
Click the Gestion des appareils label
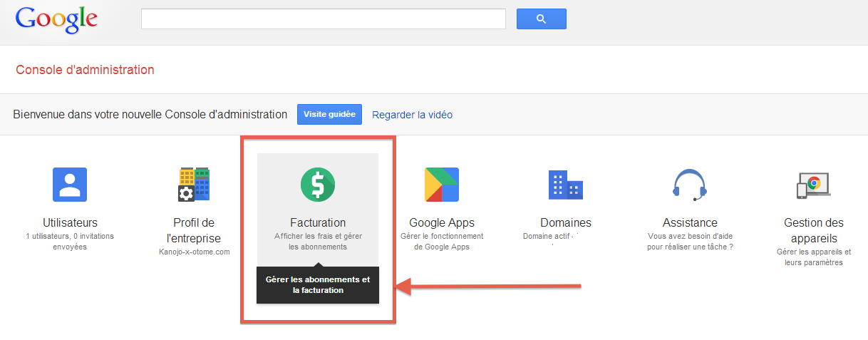[814, 230]
